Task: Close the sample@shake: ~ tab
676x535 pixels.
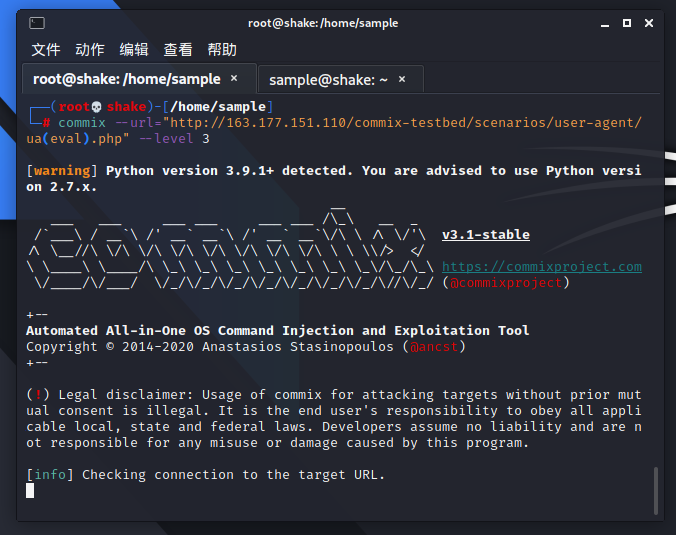Action: 402,79
